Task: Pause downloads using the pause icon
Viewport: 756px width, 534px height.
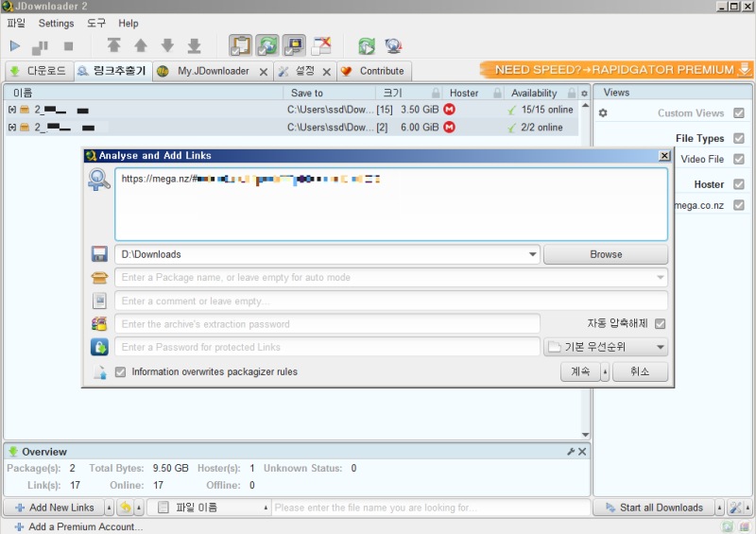Action: pyautogui.click(x=40, y=47)
